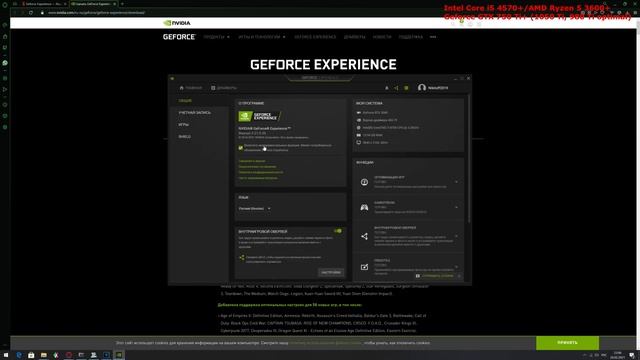Open GeForce Experience in the site navigation
Screen dimensions: 640x360
coord(315,37)
